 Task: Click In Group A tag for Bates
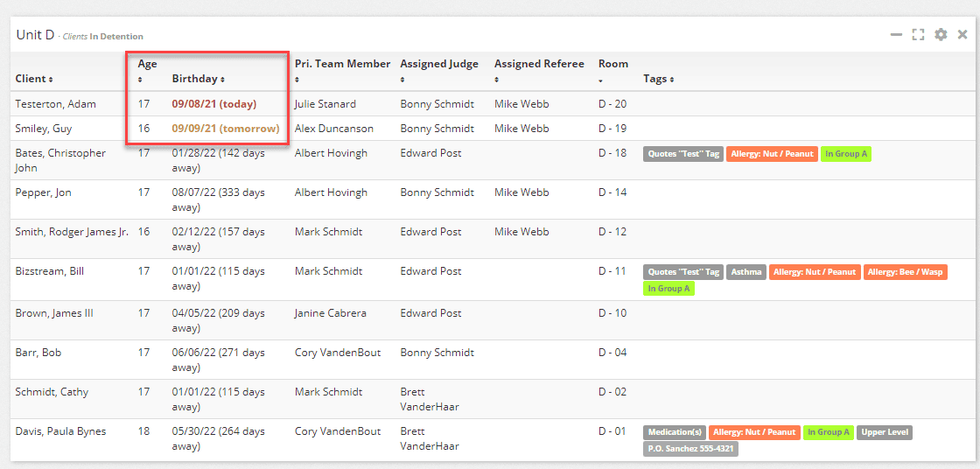coord(845,154)
